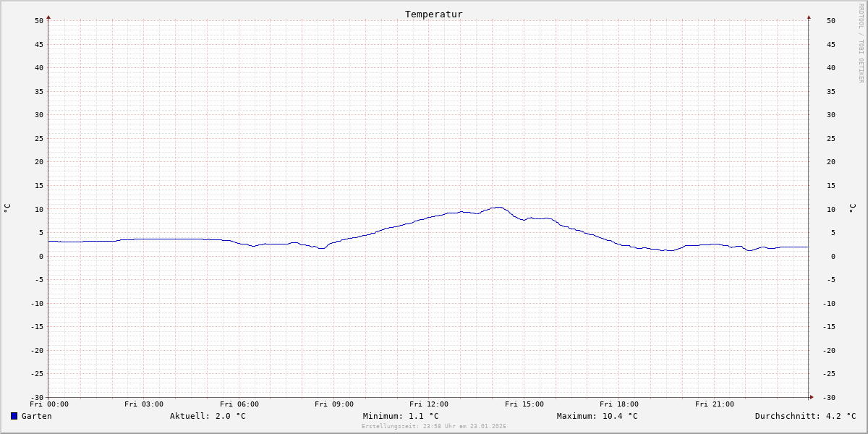Image resolution: width=868 pixels, height=434 pixels.
Task: Select the Maximum: 10.4 °C value
Action: (597, 416)
